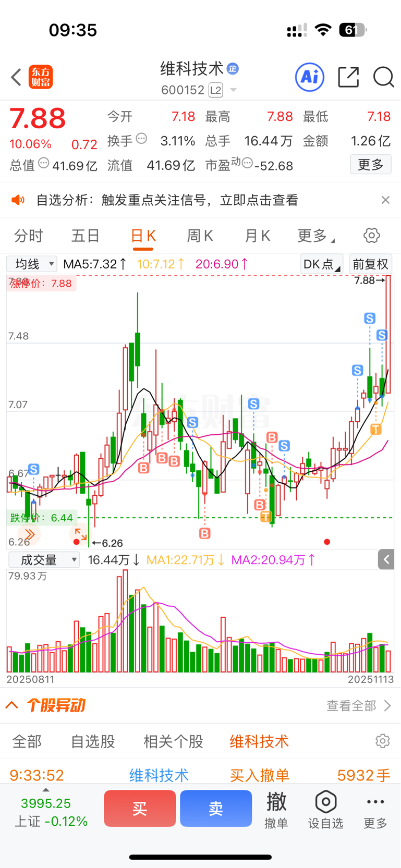Expand side panel with left chevron
This screenshot has height=868, width=401.
tap(386, 560)
